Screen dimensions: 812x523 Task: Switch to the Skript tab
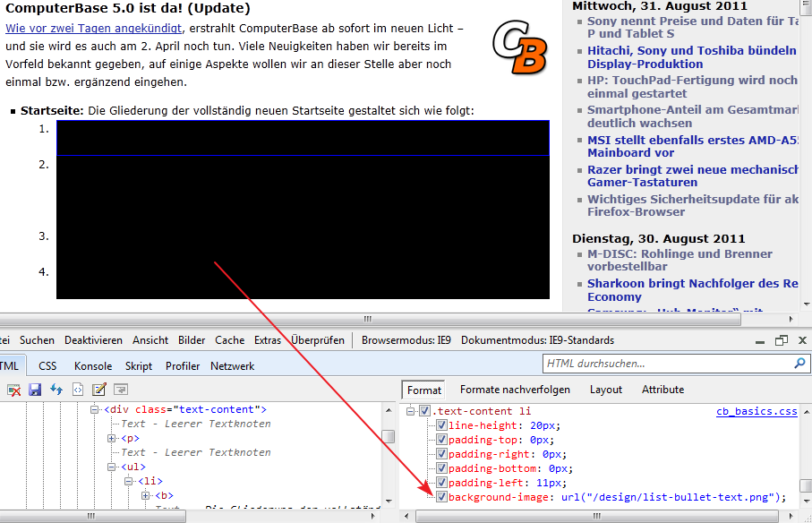coord(139,366)
